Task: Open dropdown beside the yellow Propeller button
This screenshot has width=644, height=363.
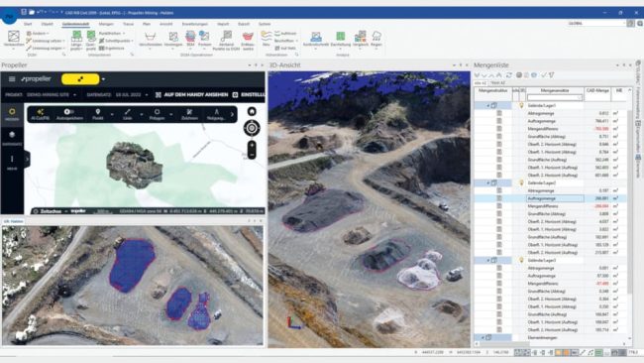Action: click(103, 79)
